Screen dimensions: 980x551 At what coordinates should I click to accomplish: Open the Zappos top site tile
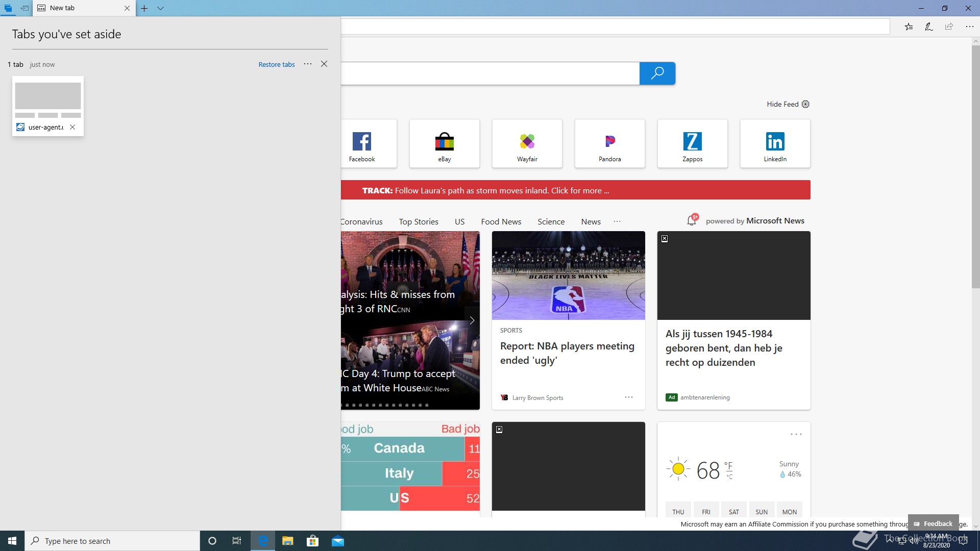coord(693,143)
